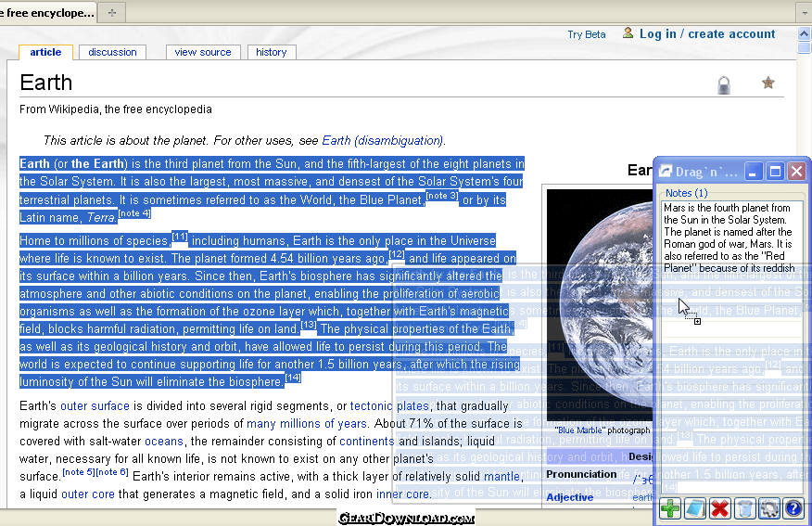Click From Wikipedia, the free encyclopedia text
This screenshot has width=812, height=526.
tap(116, 109)
